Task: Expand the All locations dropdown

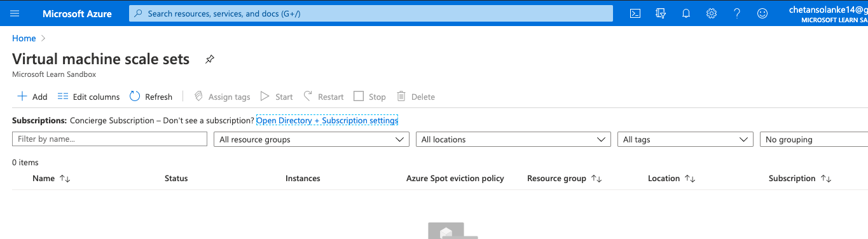Action: (513, 139)
